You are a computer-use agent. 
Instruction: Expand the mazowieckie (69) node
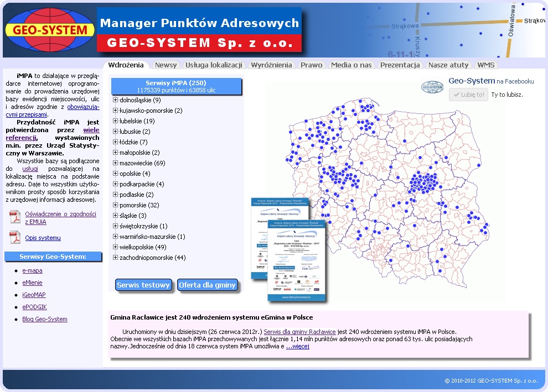(115, 163)
